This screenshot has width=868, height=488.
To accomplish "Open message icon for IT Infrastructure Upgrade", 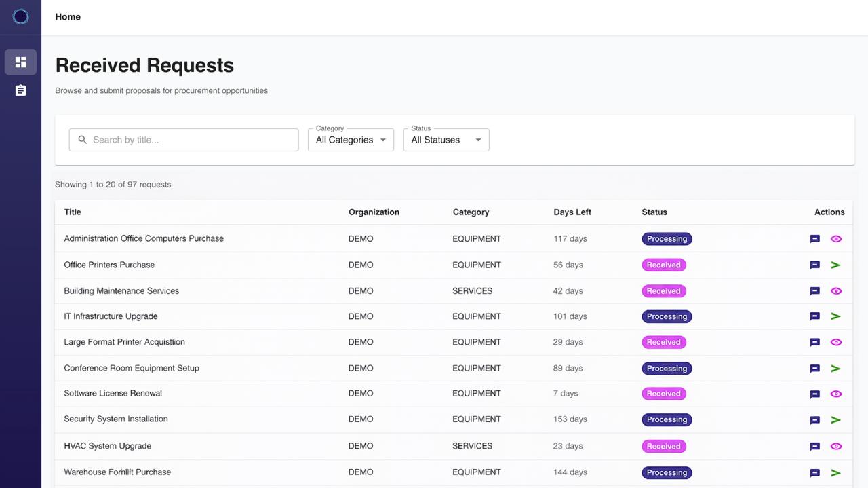I will point(815,316).
